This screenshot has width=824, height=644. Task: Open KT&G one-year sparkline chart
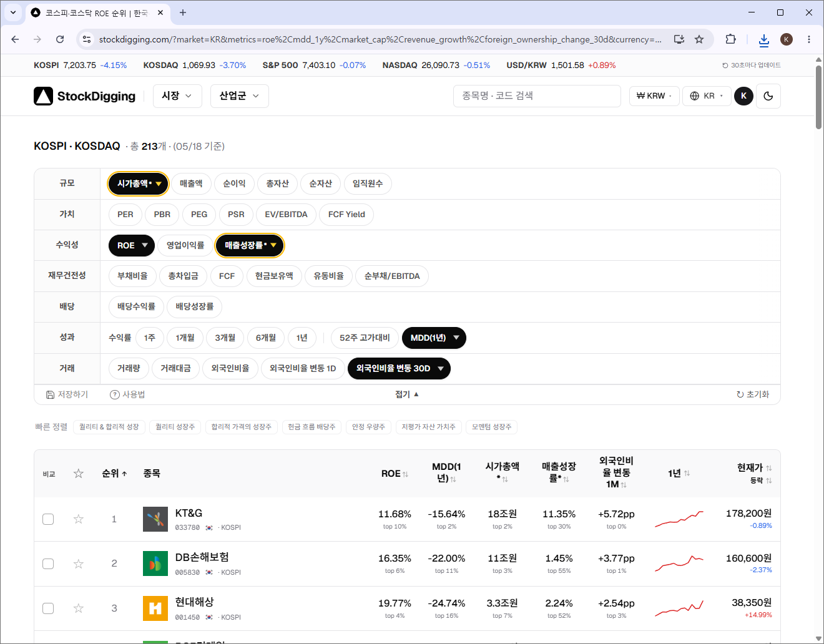coord(679,519)
